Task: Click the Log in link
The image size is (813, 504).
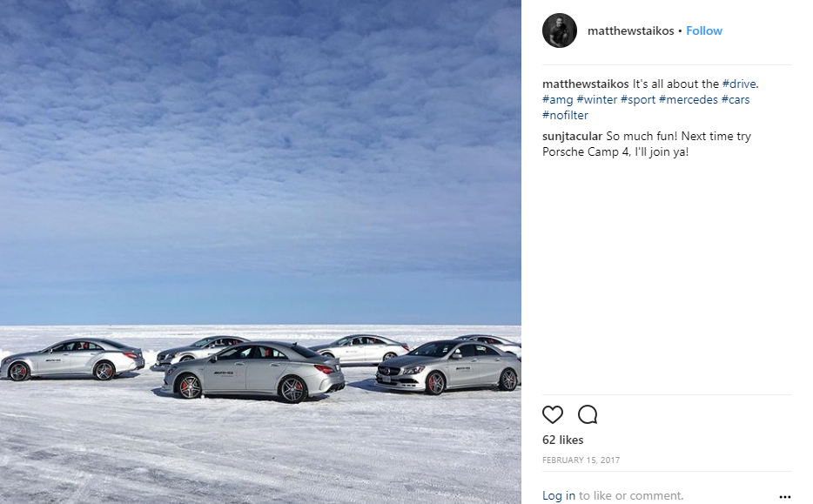Action: click(x=559, y=495)
